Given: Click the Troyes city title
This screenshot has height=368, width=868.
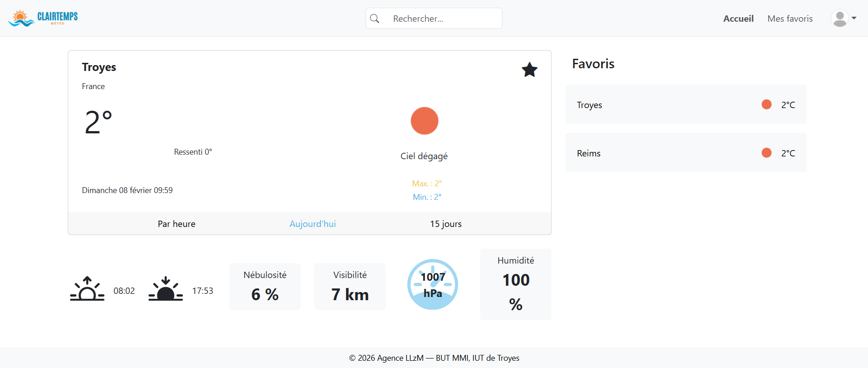Looking at the screenshot, I should [x=99, y=67].
